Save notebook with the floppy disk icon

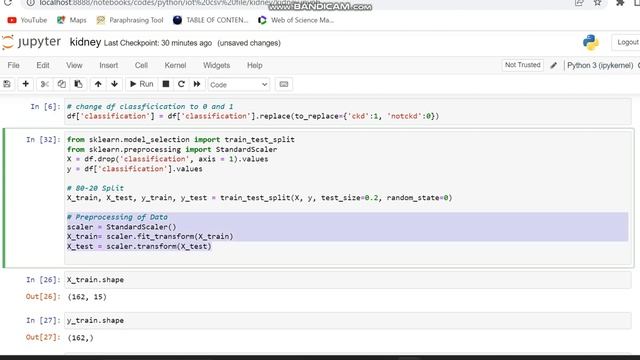click(x=7, y=84)
